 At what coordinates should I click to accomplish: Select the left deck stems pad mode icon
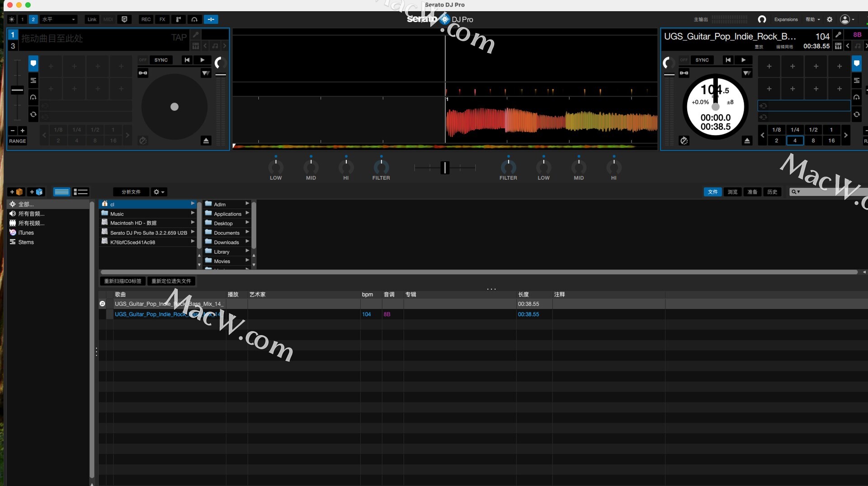[x=33, y=80]
